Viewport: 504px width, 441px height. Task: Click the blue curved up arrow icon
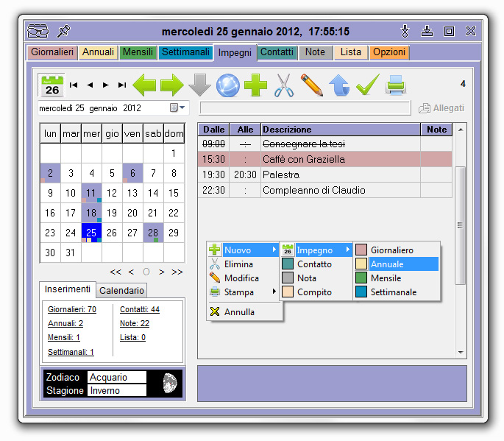[339, 85]
